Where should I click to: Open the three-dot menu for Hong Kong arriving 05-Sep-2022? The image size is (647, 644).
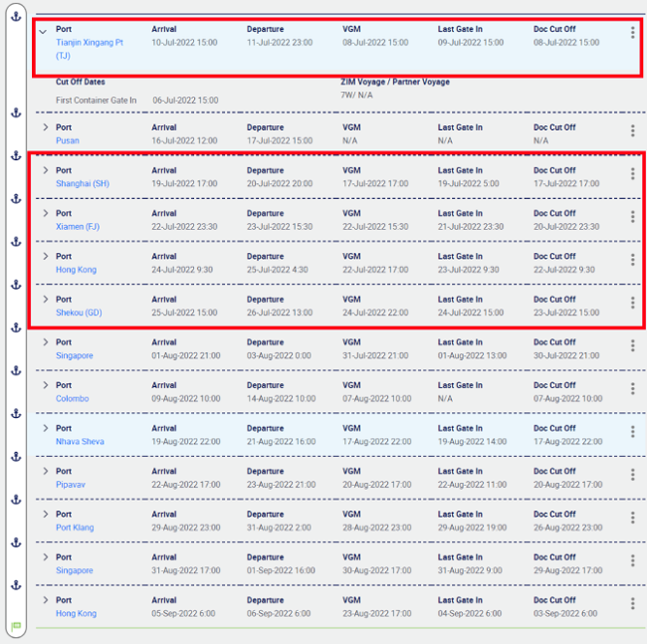(x=632, y=603)
